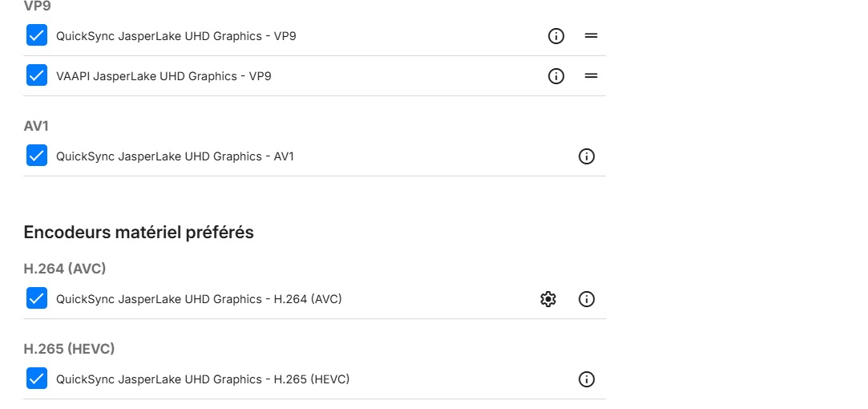Screen dimensions: 868x409
Task: Disable VAAPI JasperLake VP9 checkbox
Action: [x=37, y=75]
